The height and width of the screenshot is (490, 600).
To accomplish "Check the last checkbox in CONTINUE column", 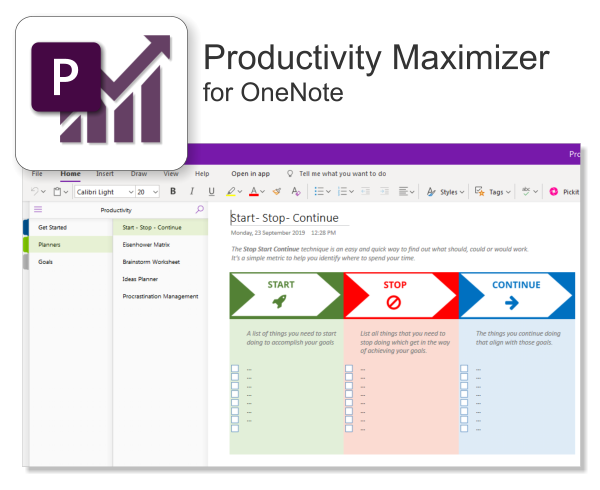I will click(464, 428).
